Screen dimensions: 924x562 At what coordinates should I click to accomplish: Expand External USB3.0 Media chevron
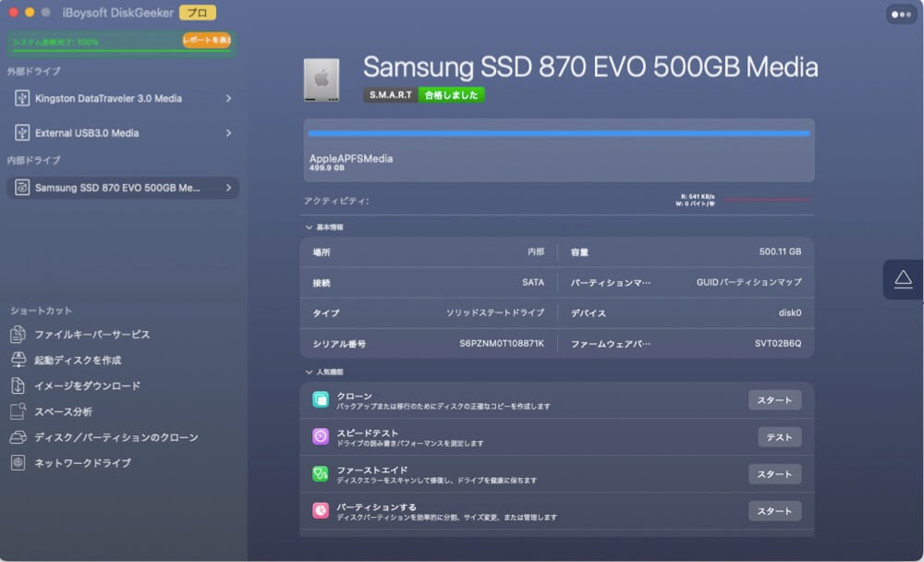[x=228, y=133]
